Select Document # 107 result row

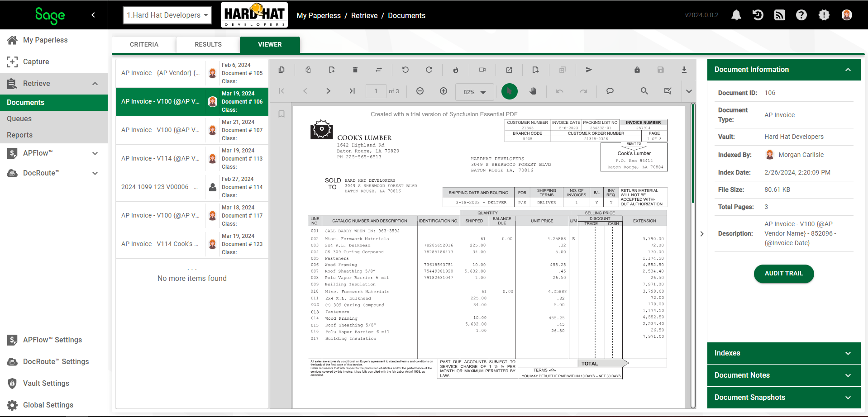click(192, 130)
